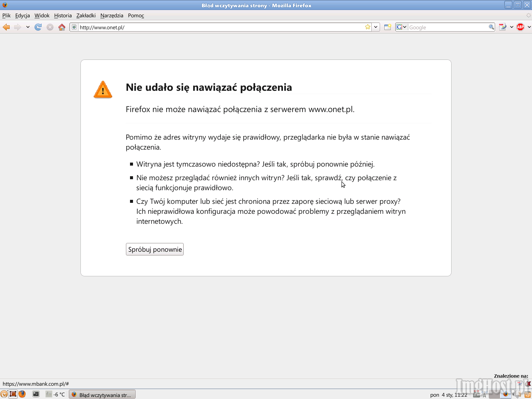Image resolution: width=532 pixels, height=399 pixels.
Task: Click the page-with-arrow toolbar icon
Action: click(x=503, y=27)
